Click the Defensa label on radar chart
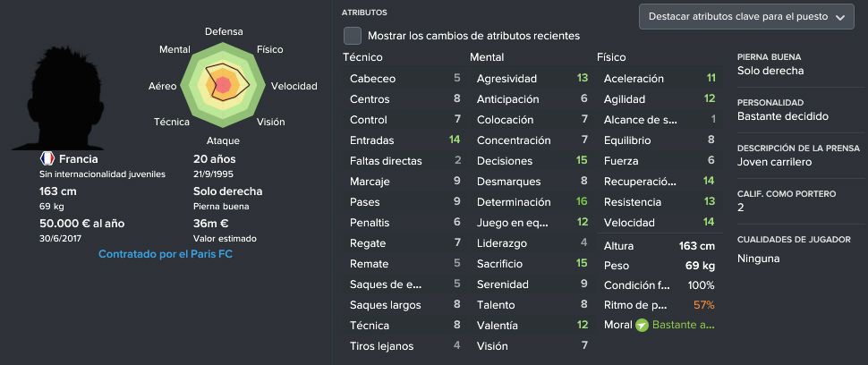The width and height of the screenshot is (868, 365). (224, 31)
